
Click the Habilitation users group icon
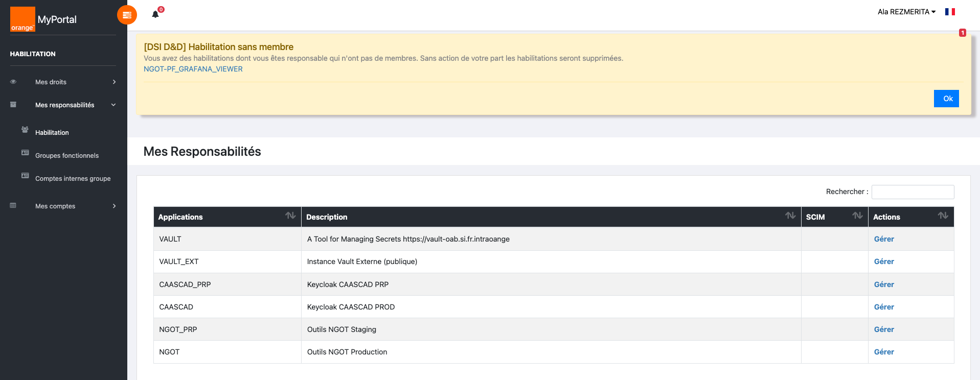(25, 129)
